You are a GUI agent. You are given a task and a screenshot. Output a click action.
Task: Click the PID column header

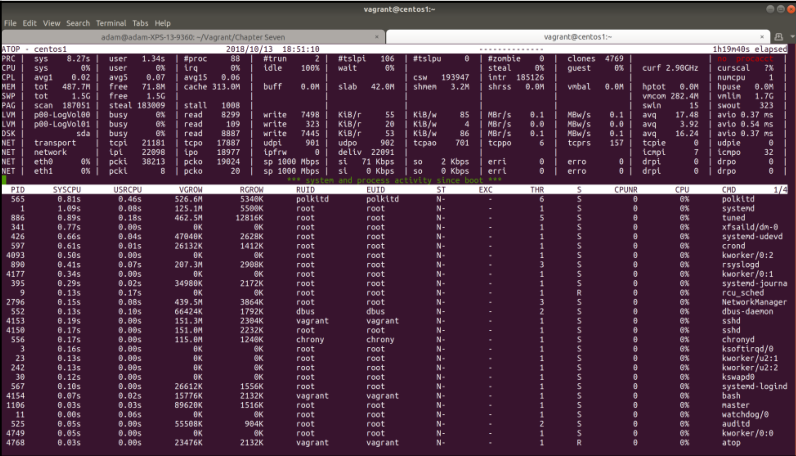point(18,190)
